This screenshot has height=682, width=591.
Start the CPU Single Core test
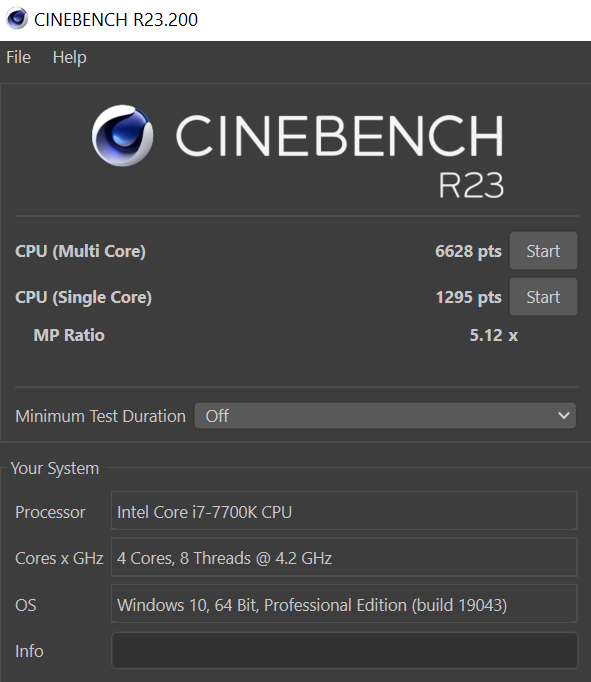(x=543, y=297)
